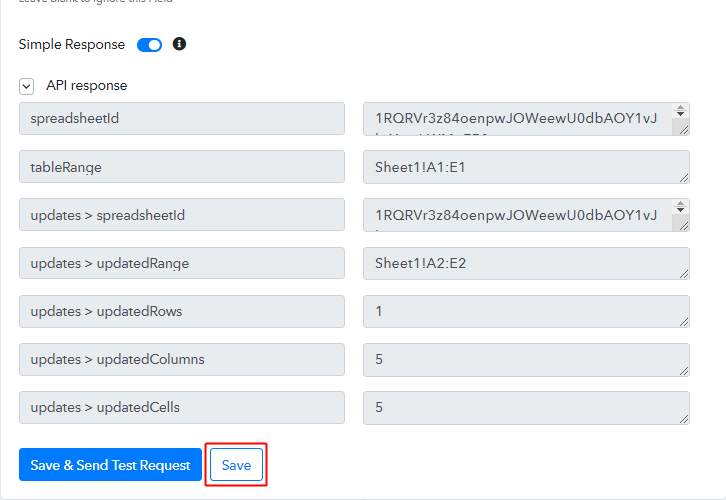Click the updatedRows value field showing 1

coord(526,312)
